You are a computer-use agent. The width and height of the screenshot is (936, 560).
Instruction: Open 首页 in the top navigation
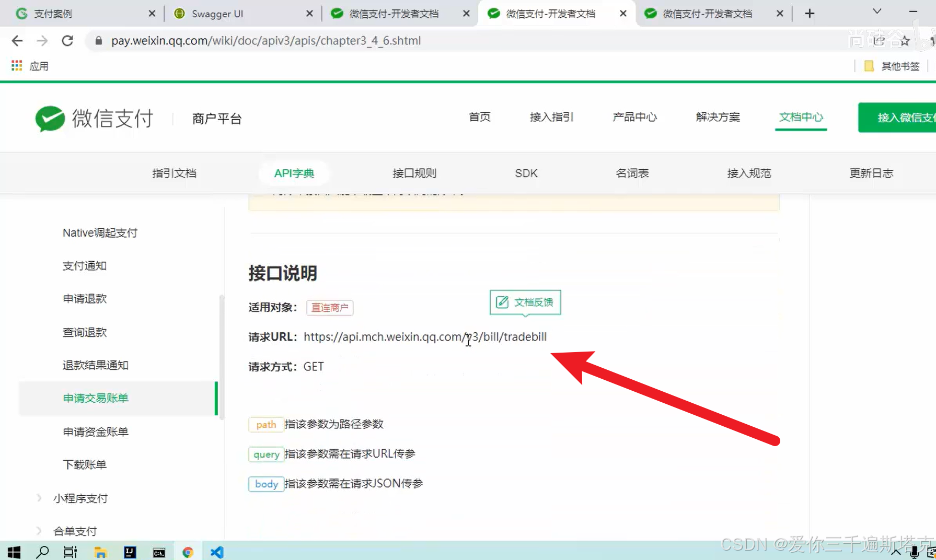480,117
